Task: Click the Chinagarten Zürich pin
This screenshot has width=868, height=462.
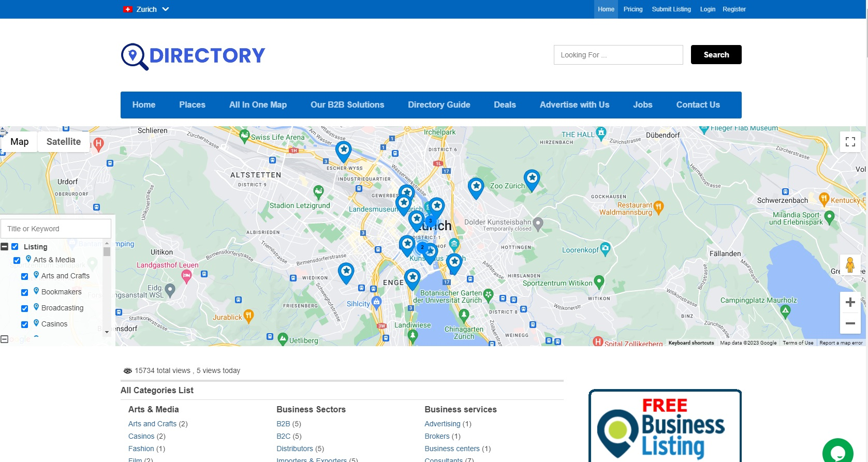Action: 464,315
